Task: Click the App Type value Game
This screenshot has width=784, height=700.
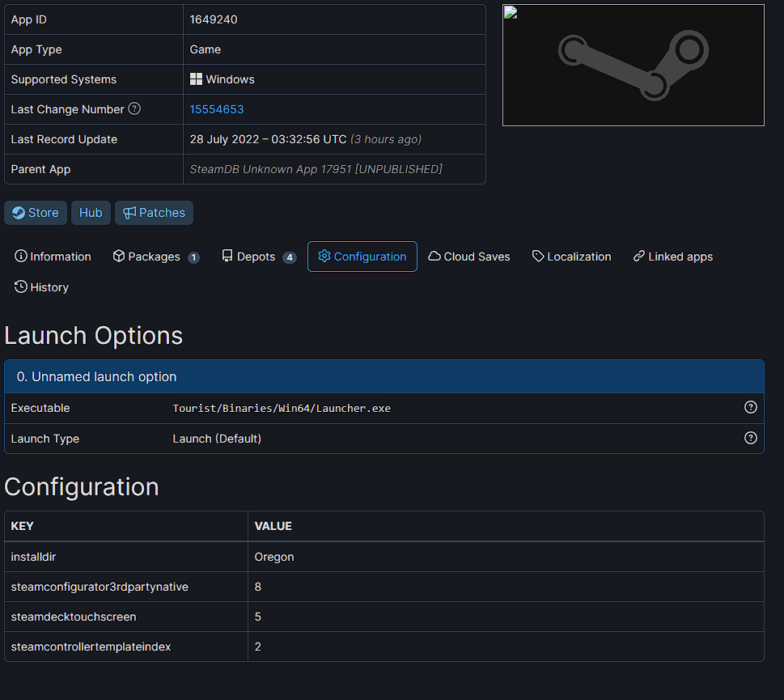Action: [x=205, y=49]
